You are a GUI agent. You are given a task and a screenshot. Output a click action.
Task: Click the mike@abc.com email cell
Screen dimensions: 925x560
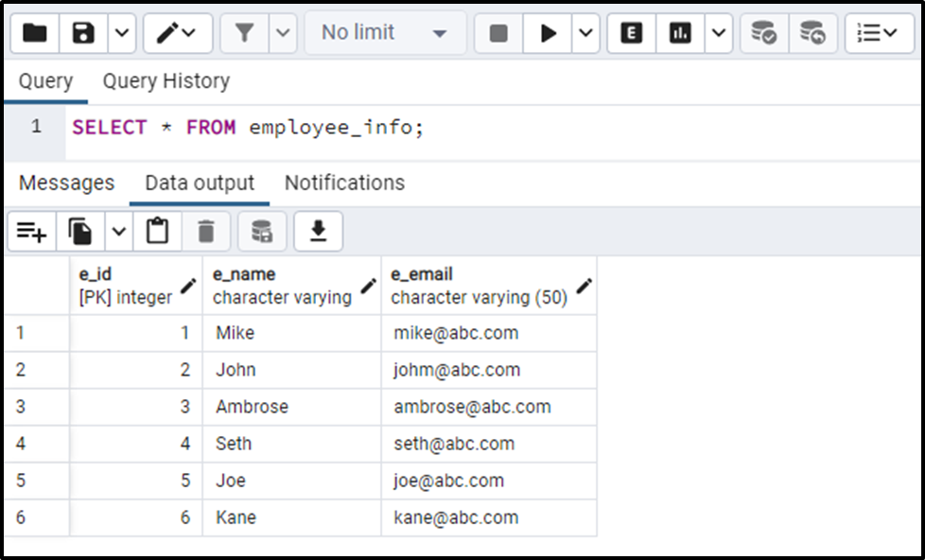click(x=489, y=333)
